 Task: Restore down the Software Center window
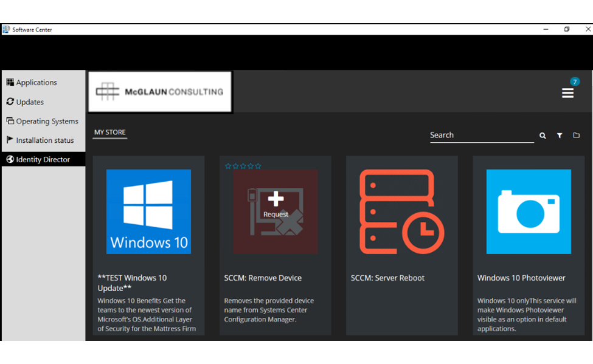566,29
